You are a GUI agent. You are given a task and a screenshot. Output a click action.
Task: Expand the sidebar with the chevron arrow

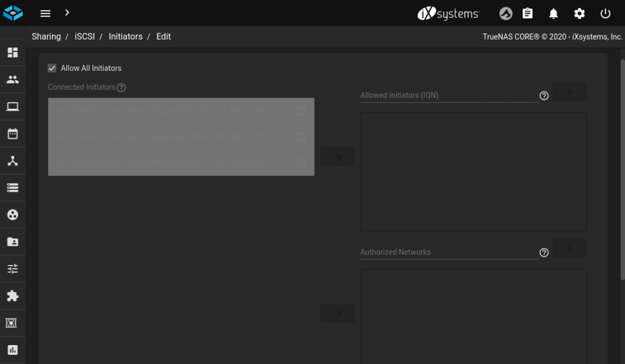pos(67,13)
